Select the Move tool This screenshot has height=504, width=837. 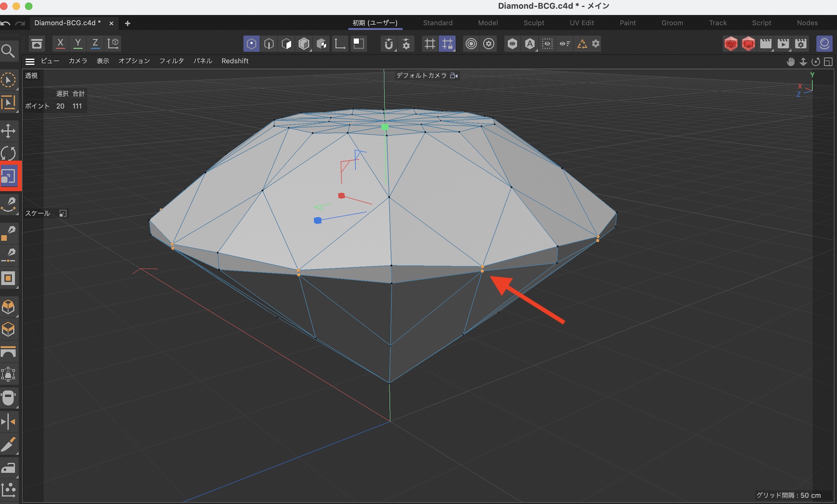coord(8,131)
